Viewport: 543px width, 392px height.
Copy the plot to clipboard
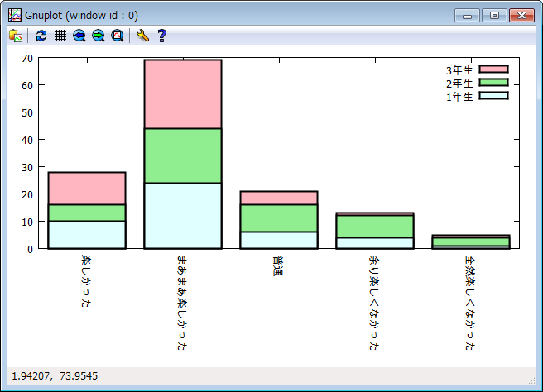click(x=16, y=36)
